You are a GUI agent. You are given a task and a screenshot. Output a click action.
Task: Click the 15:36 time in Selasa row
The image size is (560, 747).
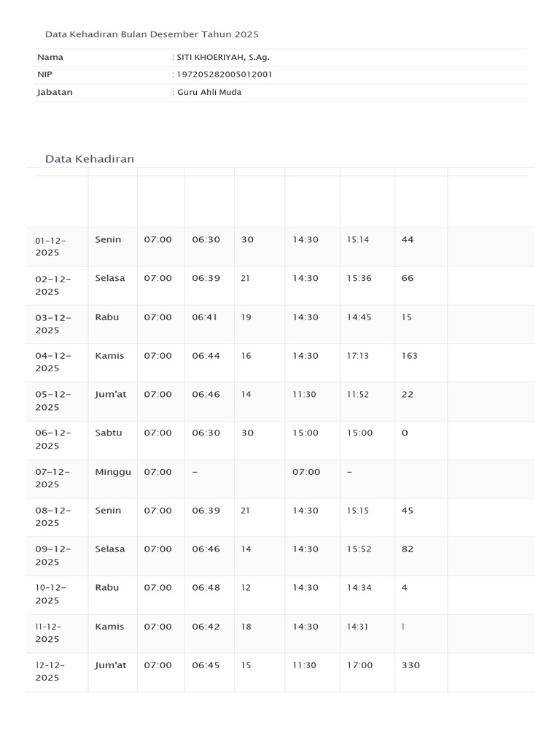point(359,278)
